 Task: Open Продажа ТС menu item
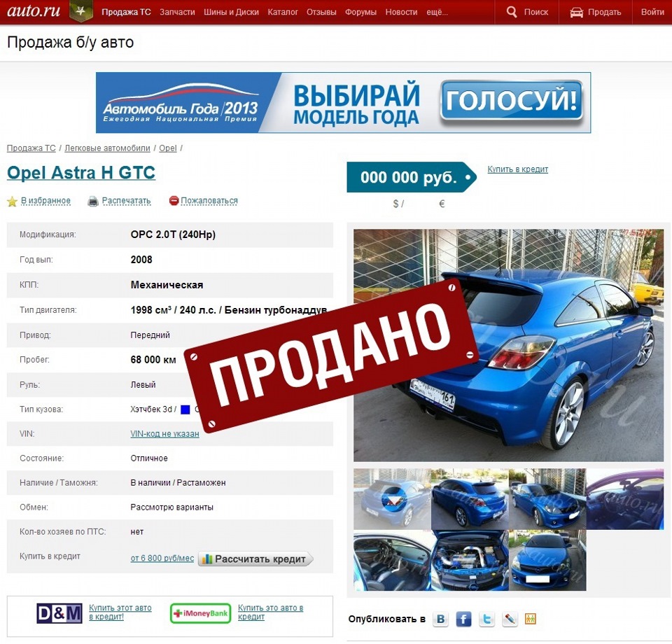pyautogui.click(x=126, y=12)
